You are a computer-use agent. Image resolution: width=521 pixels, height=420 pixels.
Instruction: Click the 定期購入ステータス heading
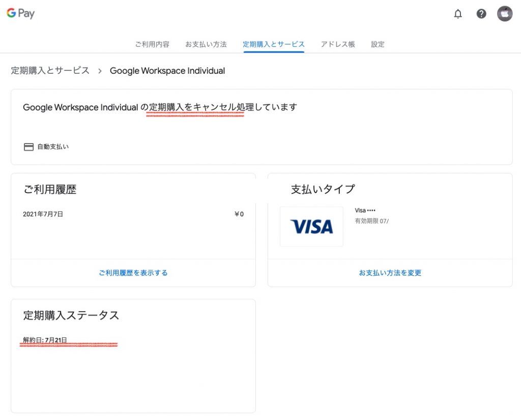(x=71, y=315)
